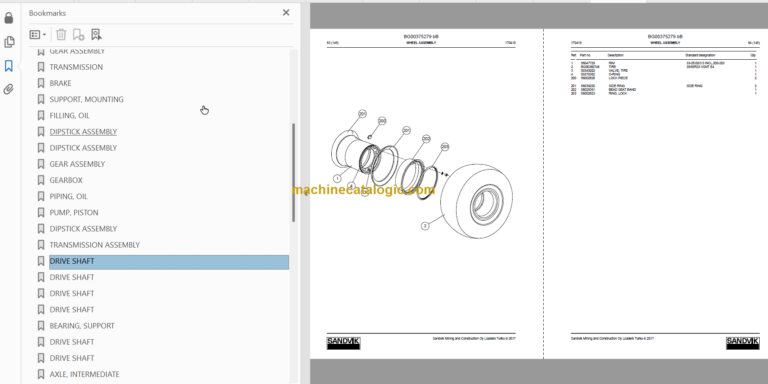Click the tire part labeled 2 in diagram

click(476, 201)
